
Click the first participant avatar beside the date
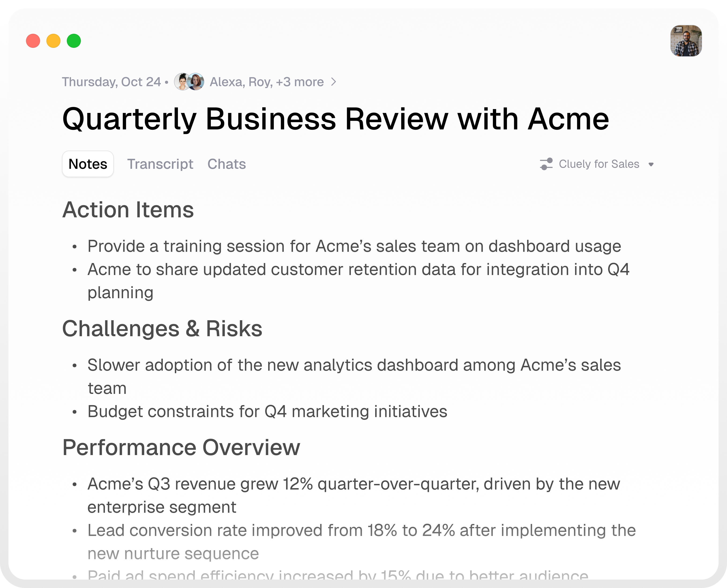[x=182, y=82]
